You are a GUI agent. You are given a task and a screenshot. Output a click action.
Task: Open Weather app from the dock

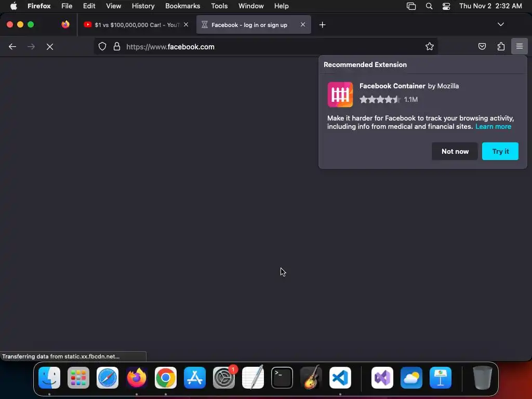click(x=411, y=378)
